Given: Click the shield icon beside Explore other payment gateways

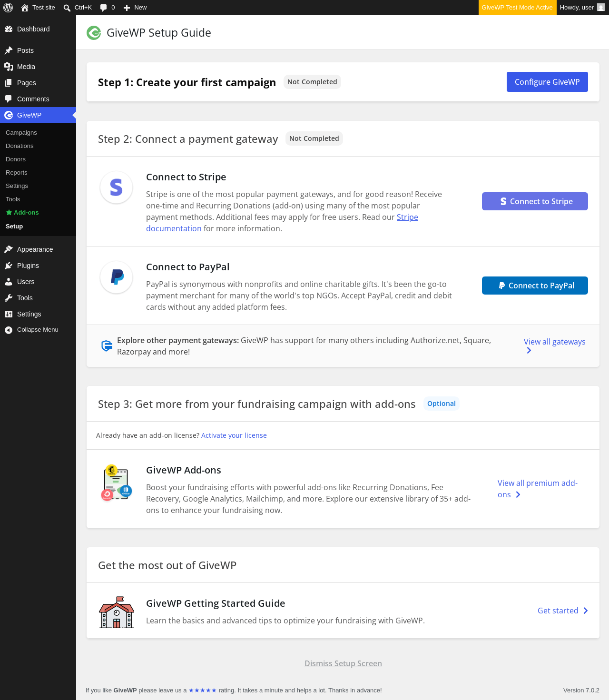Looking at the screenshot, I should [x=107, y=346].
